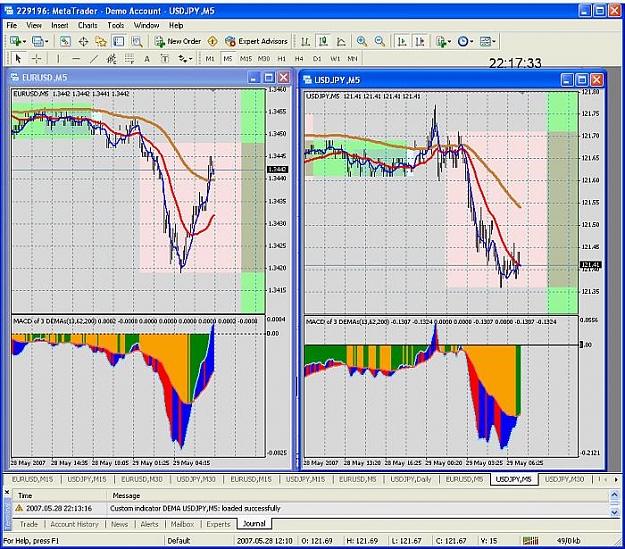This screenshot has width=625, height=549.
Task: Switch to the USDJPY,Daily chart tab
Action: click(x=411, y=479)
